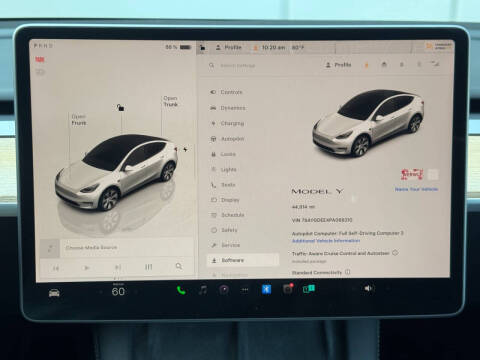Image resolution: width=480 pixels, height=360 pixels.
Task: Tap Open Trunk on the car
Action: 170,101
